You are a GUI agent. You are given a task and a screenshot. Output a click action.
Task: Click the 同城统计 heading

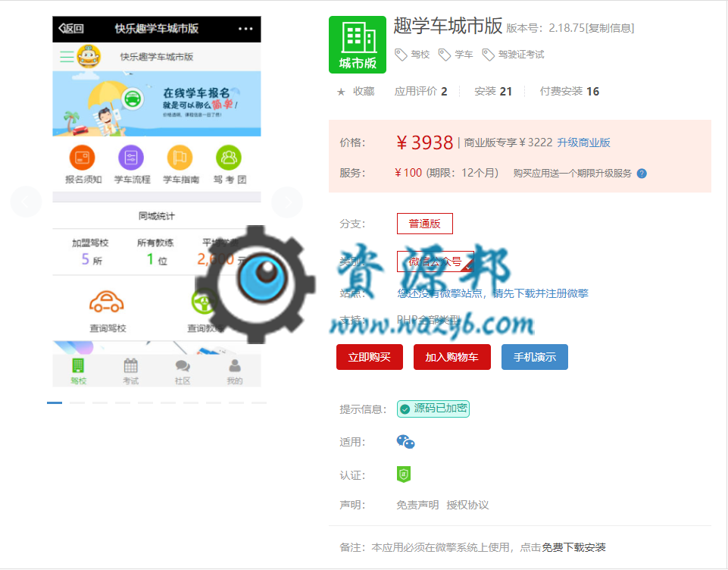click(157, 216)
